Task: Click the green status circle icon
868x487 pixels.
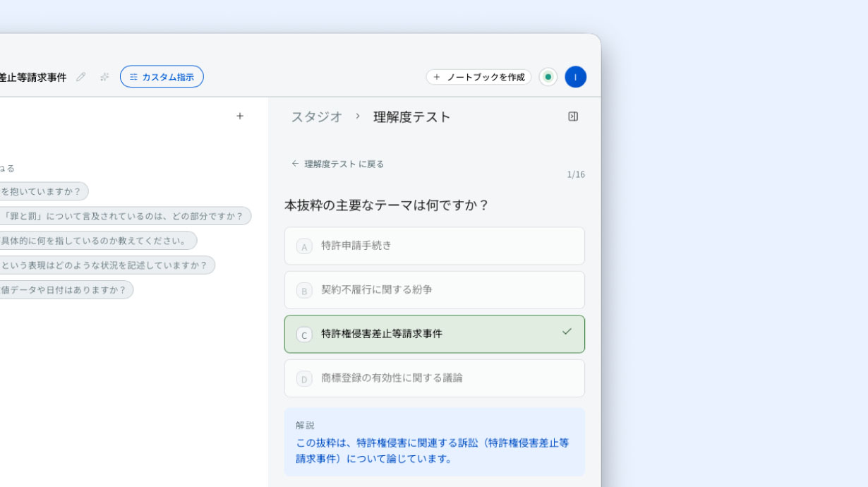Action: click(x=548, y=77)
